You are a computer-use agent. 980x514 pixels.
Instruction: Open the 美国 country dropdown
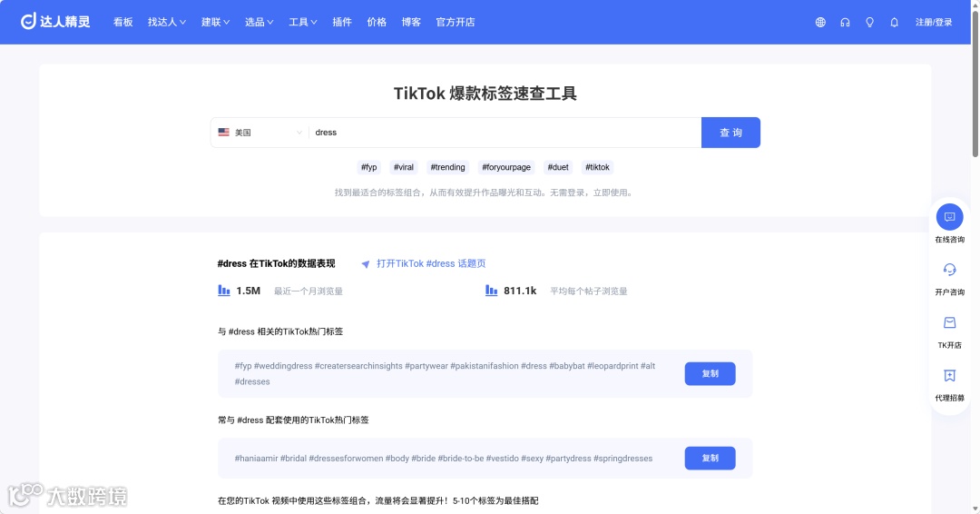(x=260, y=133)
